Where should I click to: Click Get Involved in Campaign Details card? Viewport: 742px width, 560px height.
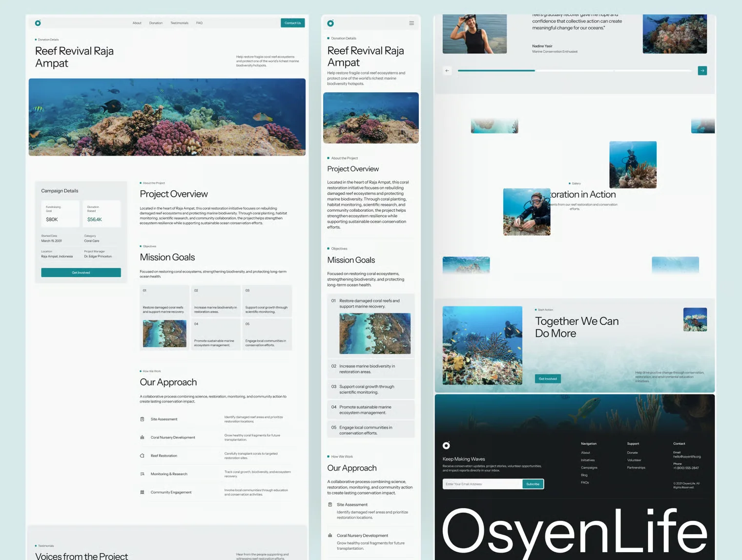(x=81, y=273)
